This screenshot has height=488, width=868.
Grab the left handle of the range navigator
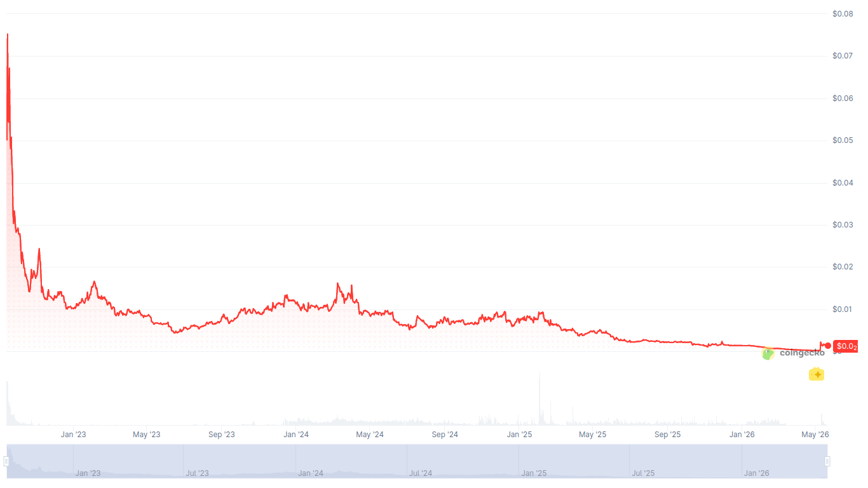(x=6, y=461)
